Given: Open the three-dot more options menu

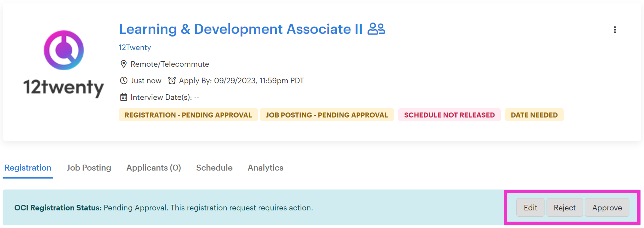Looking at the screenshot, I should pyautogui.click(x=615, y=30).
